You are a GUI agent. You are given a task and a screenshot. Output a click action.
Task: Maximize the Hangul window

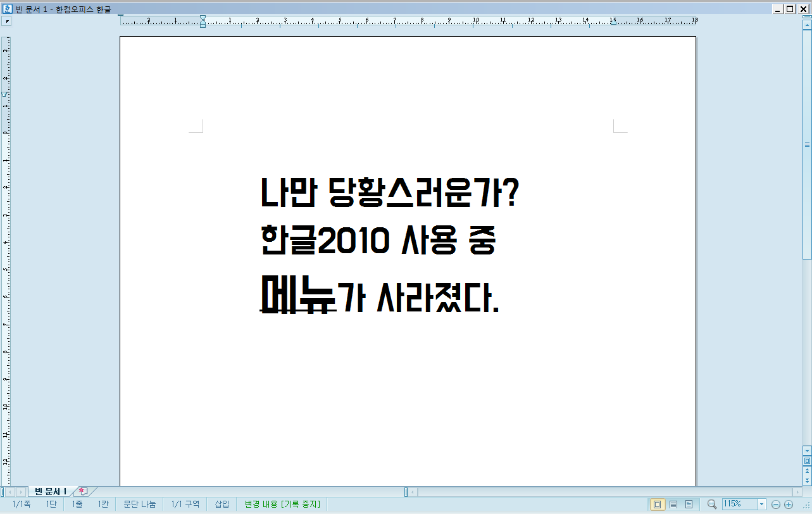[790, 9]
